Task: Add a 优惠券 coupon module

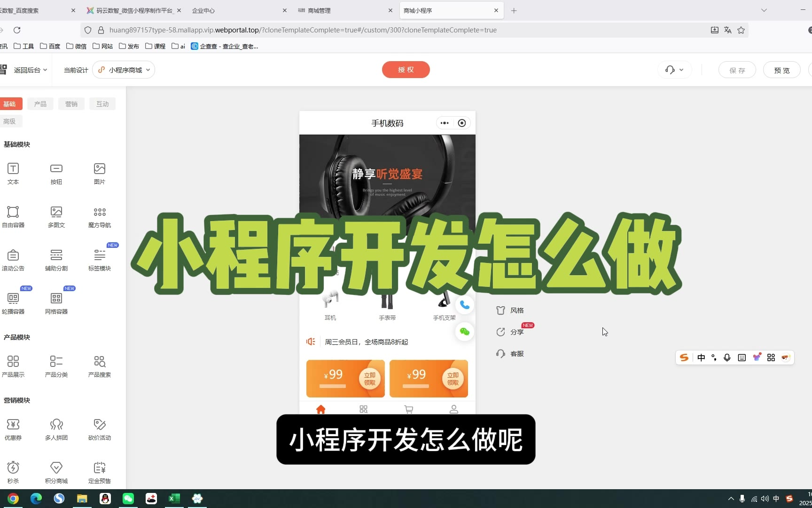Action: point(13,429)
